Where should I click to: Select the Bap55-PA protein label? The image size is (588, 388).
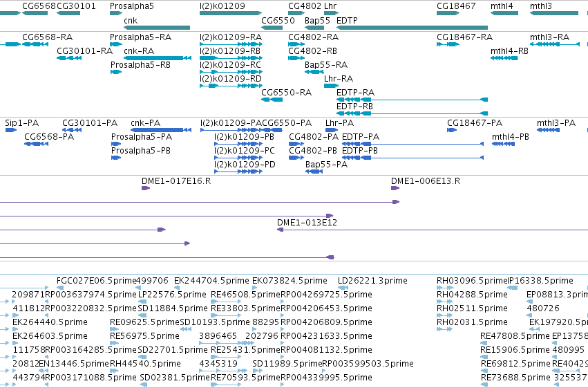click(327, 165)
